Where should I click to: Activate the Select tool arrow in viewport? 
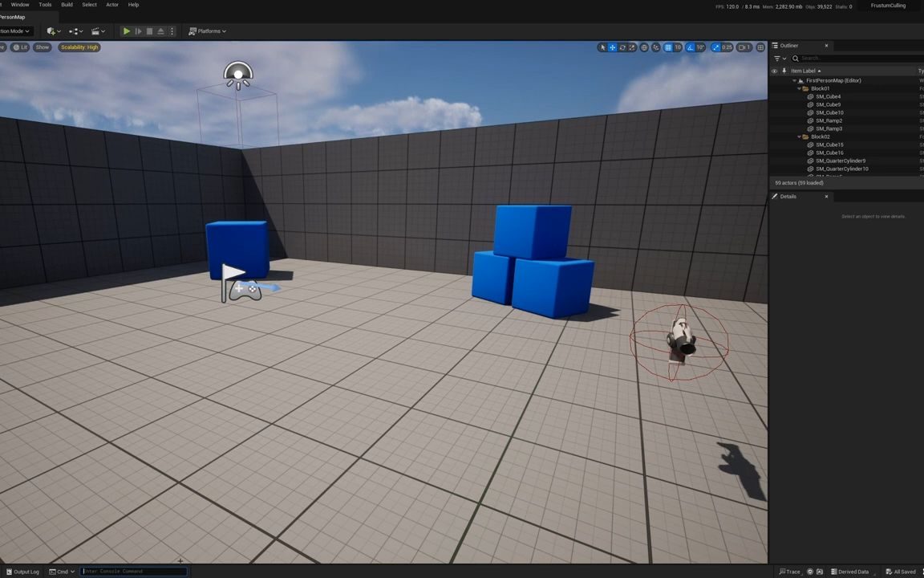point(602,47)
